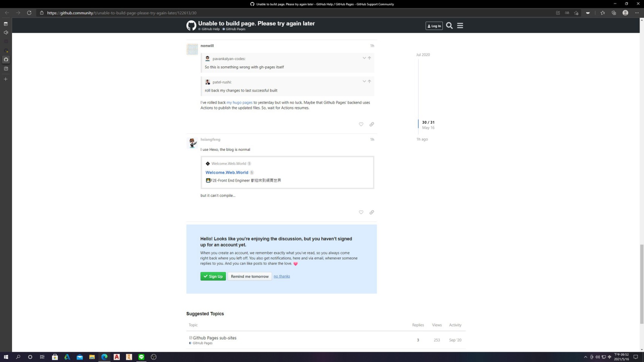
Task: Click the speaker icon in the left sidebar
Action: (x=6, y=32)
